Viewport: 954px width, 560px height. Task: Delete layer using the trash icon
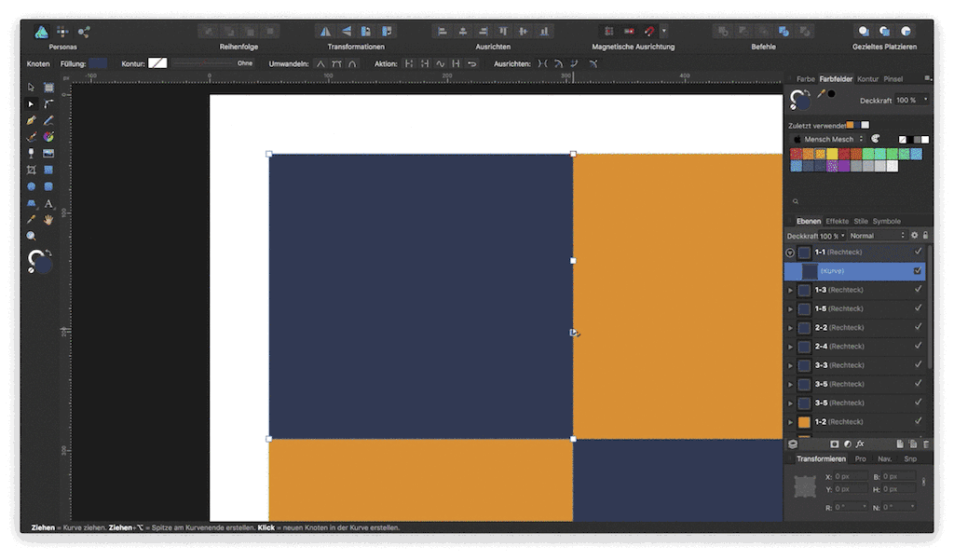[925, 444]
